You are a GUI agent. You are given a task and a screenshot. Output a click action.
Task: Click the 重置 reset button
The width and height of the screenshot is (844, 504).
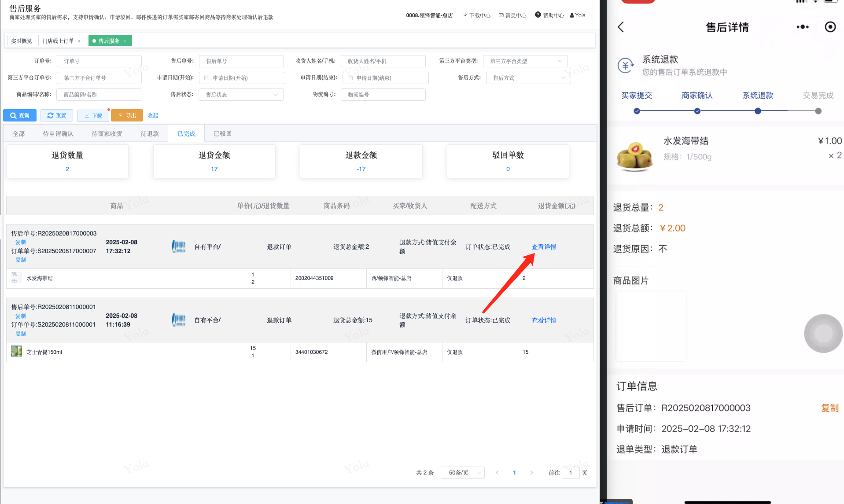click(x=57, y=115)
